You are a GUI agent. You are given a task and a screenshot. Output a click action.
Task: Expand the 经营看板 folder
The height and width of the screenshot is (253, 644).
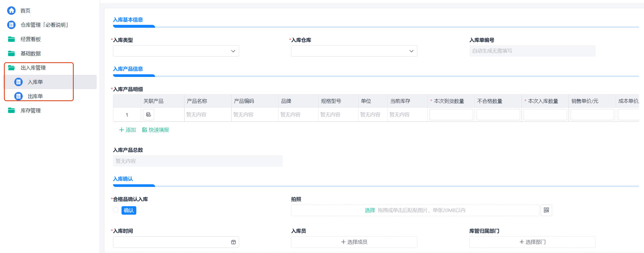31,39
